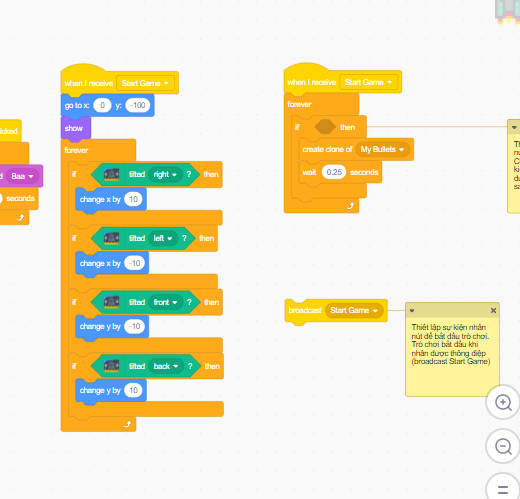Screen dimensions: 520x499
Task: Click the purple show block
Action: [x=75, y=128]
